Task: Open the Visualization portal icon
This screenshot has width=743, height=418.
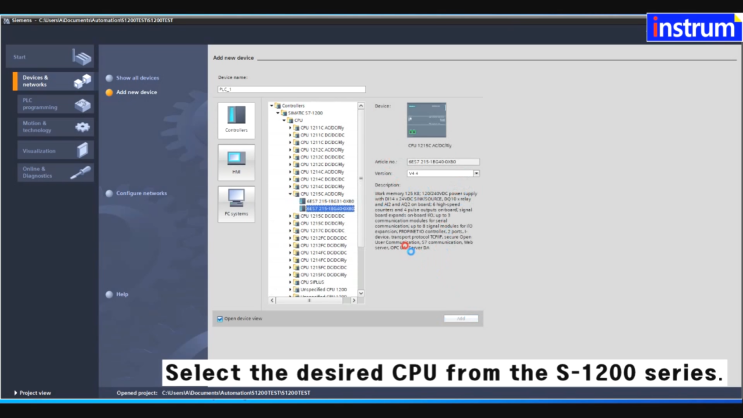Action: click(x=82, y=150)
